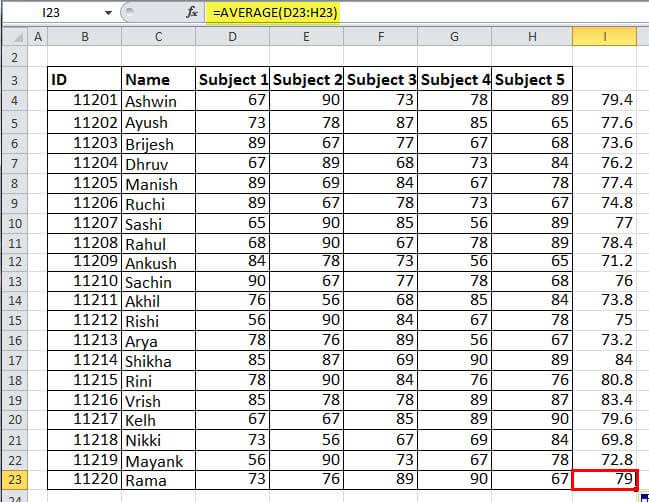Click the Subject 5 header cell
Image resolution: width=649 pixels, height=502 pixels.
pos(532,79)
